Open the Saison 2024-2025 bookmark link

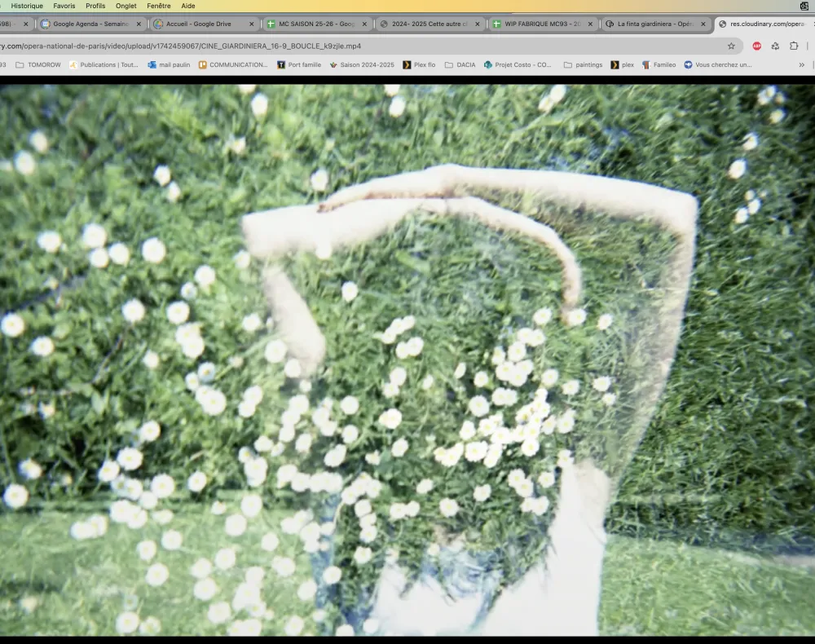pyautogui.click(x=361, y=64)
